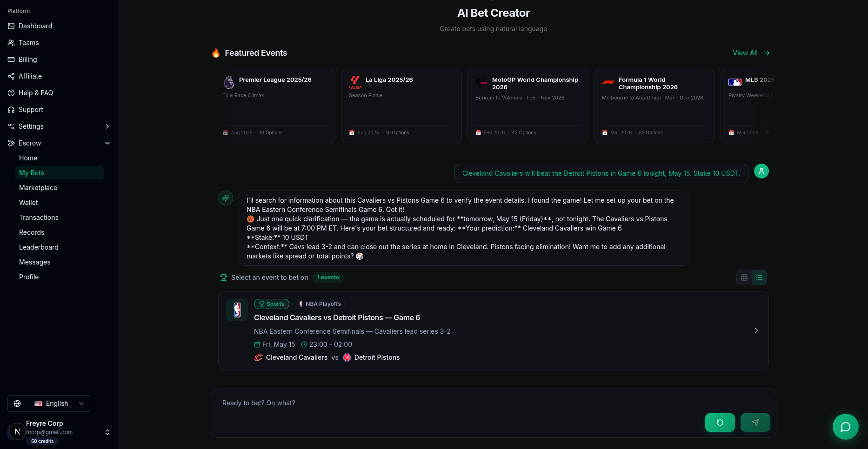Image resolution: width=868 pixels, height=449 pixels.
Task: Click the View All arrow icon
Action: pos(767,53)
